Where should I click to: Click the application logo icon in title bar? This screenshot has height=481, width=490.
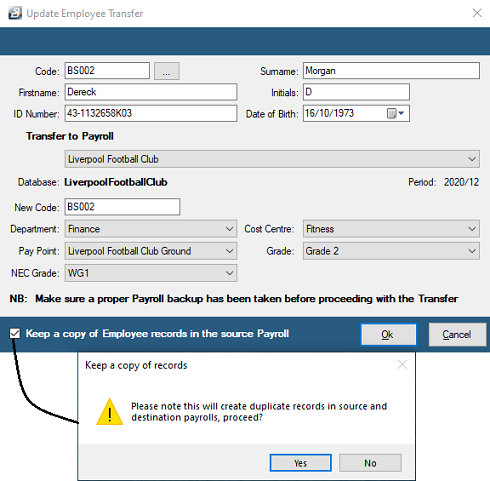[15, 13]
